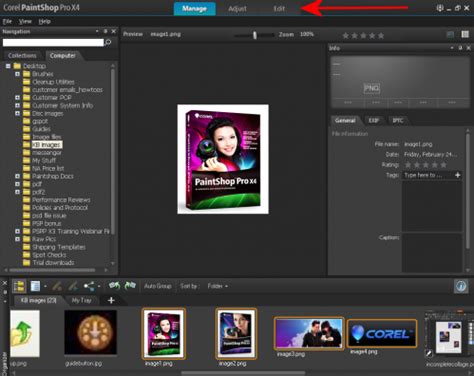Expand the Disc Images folder

tap(17, 113)
